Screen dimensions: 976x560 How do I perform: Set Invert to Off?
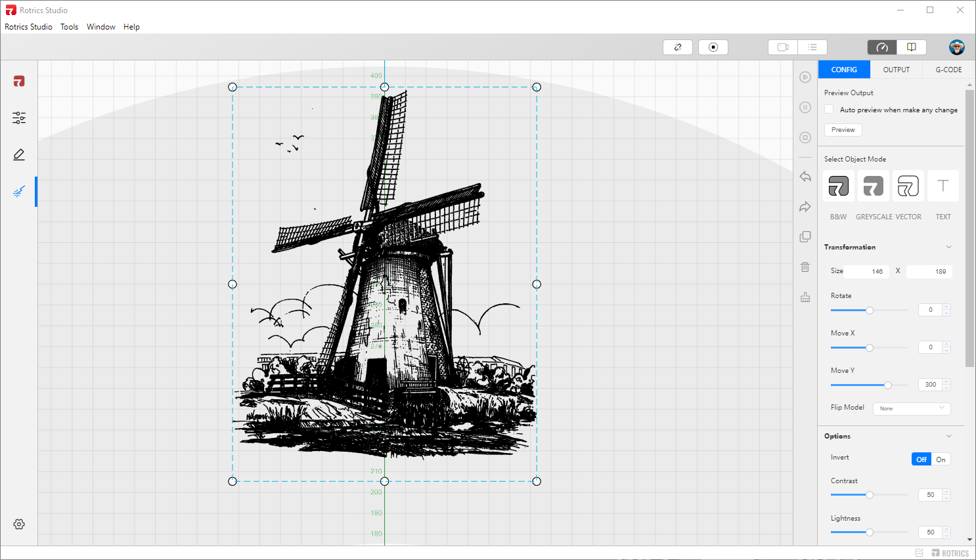(x=921, y=460)
